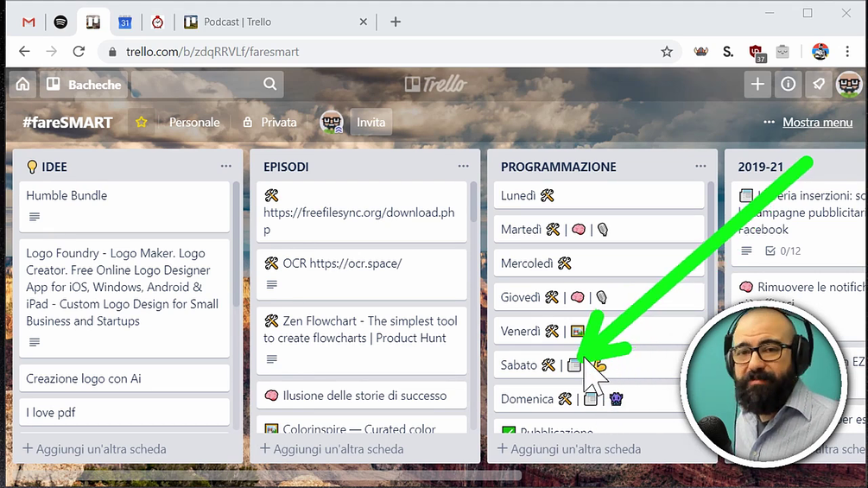868x488 pixels.
Task: Add another card to PROGRAMMAZIONE list
Action: click(569, 449)
